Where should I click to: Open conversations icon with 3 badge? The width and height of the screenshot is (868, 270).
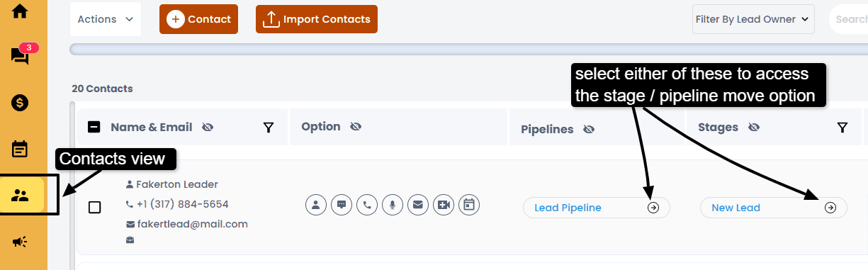pyautogui.click(x=21, y=56)
